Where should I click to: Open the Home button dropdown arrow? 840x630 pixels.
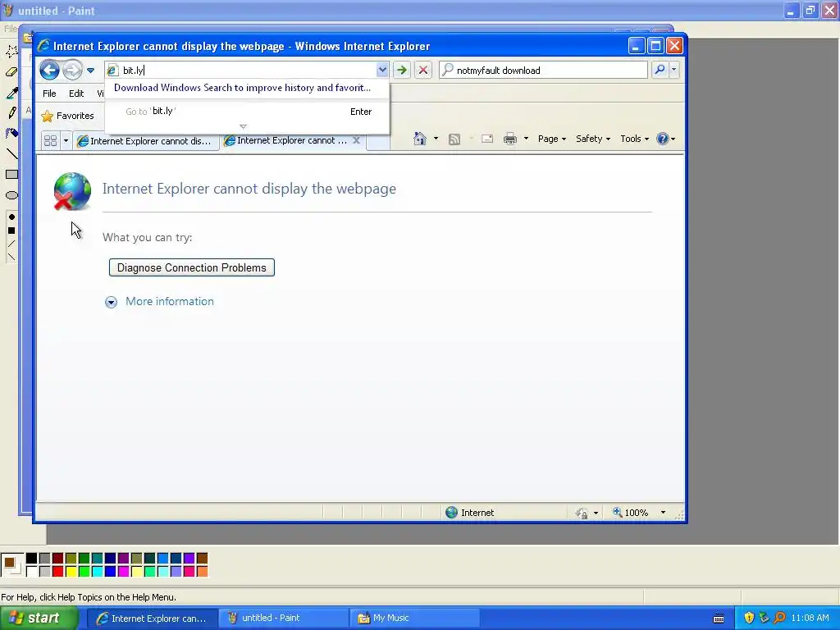point(436,139)
